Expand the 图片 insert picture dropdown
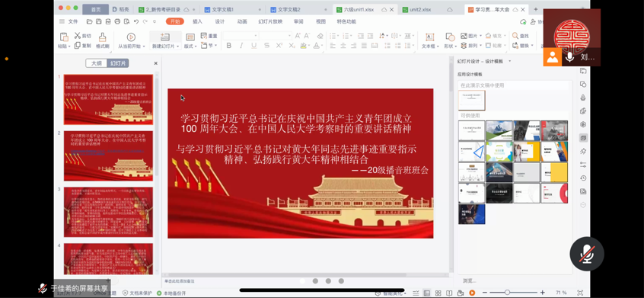644x298 pixels. 480,36
